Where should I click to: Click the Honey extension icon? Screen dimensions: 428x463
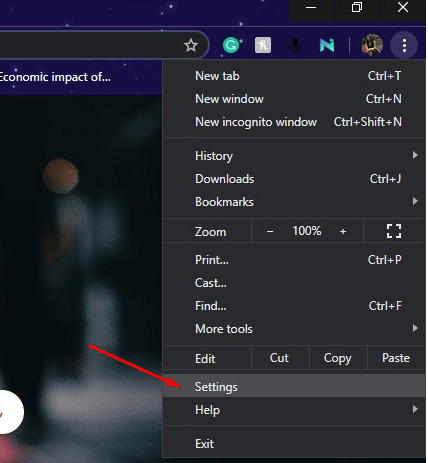[263, 45]
